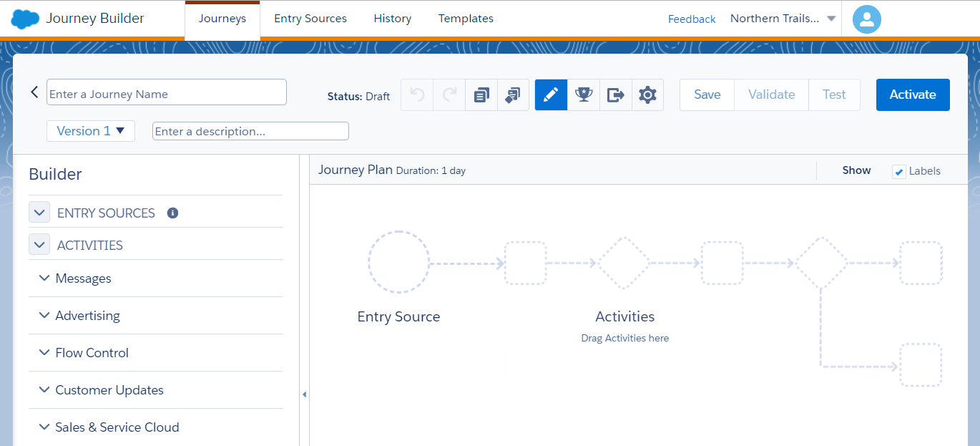Viewport: 980px width, 446px height.
Task: Open the Version 1 dropdown
Action: [x=91, y=131]
